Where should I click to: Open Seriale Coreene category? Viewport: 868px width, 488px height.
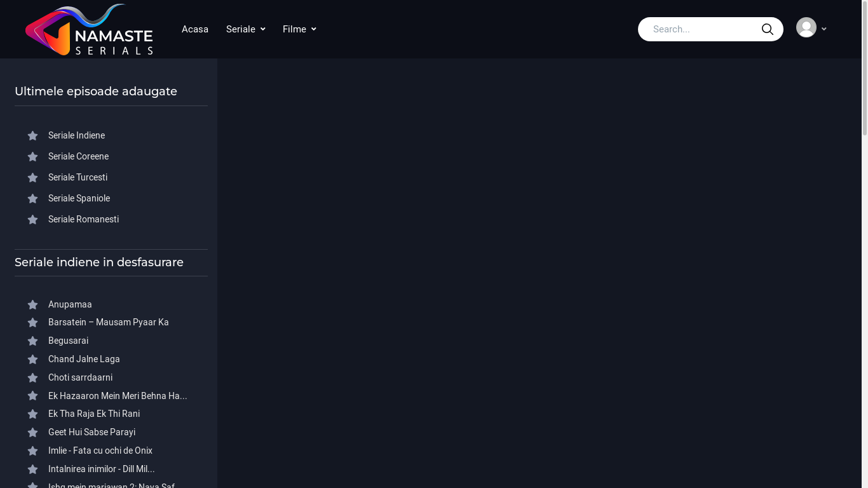click(78, 156)
